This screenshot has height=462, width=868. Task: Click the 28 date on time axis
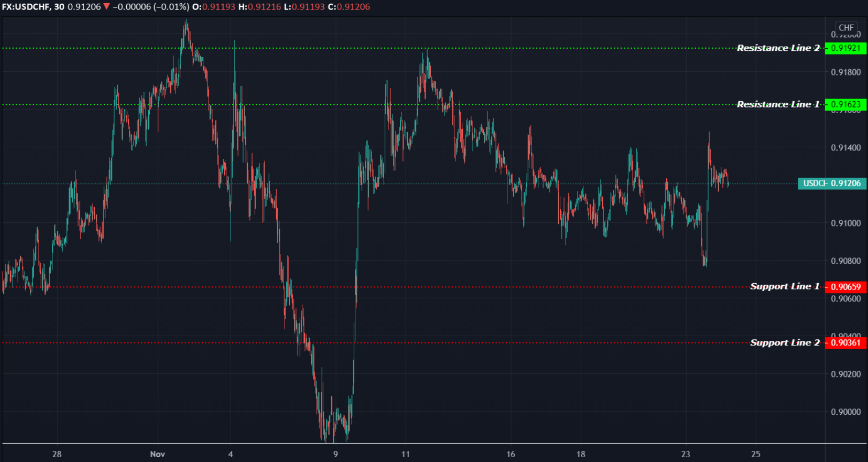57,454
